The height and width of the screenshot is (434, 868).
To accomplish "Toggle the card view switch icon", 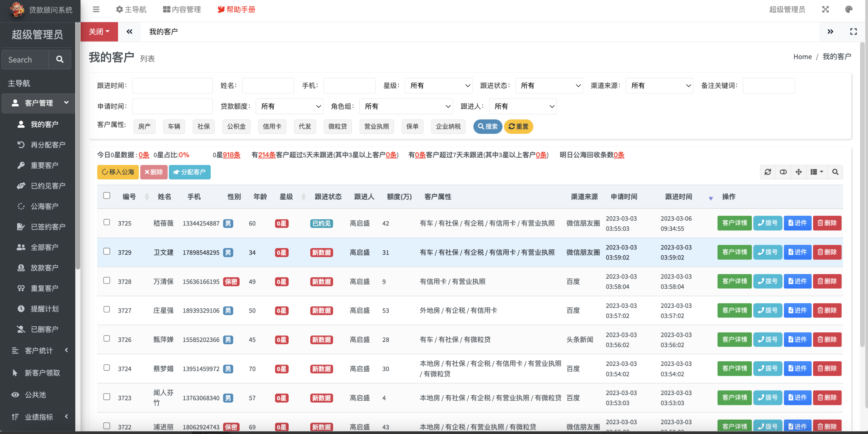I will point(783,172).
